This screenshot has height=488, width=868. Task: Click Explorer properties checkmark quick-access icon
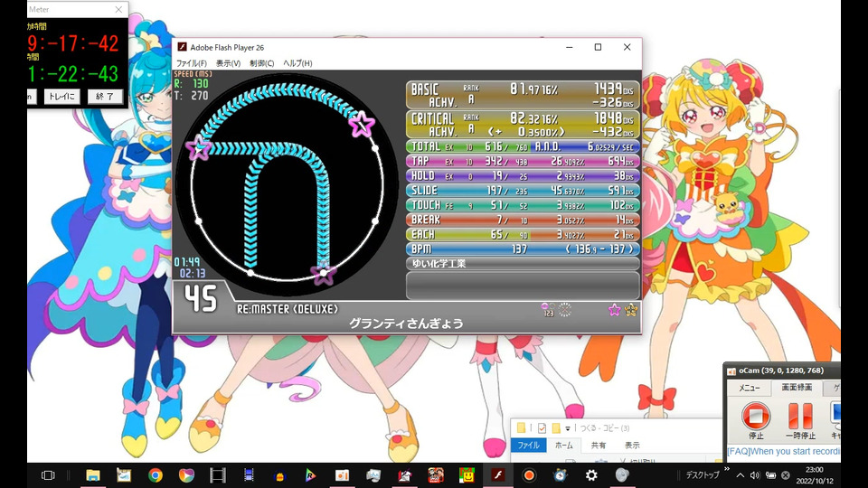(542, 427)
